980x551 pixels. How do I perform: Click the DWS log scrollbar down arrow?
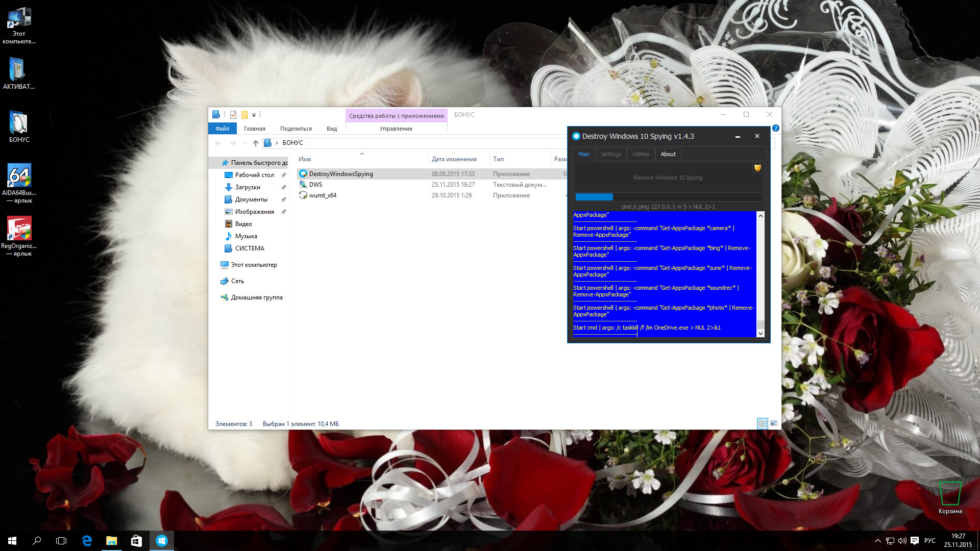coord(761,333)
